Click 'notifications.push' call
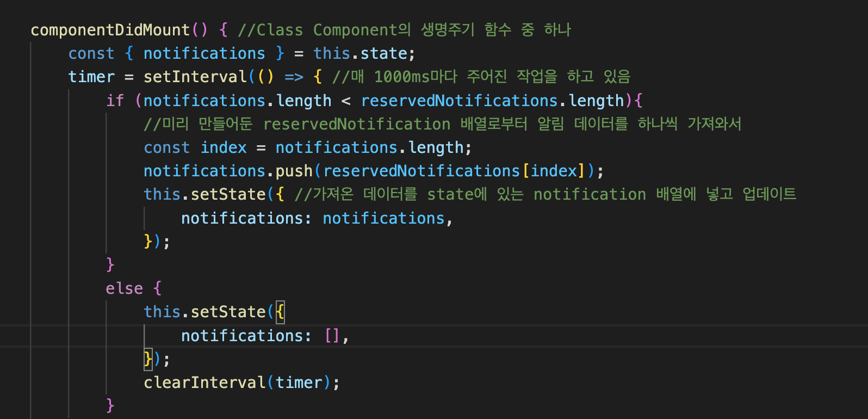Image resolution: width=868 pixels, height=419 pixels. [228, 171]
